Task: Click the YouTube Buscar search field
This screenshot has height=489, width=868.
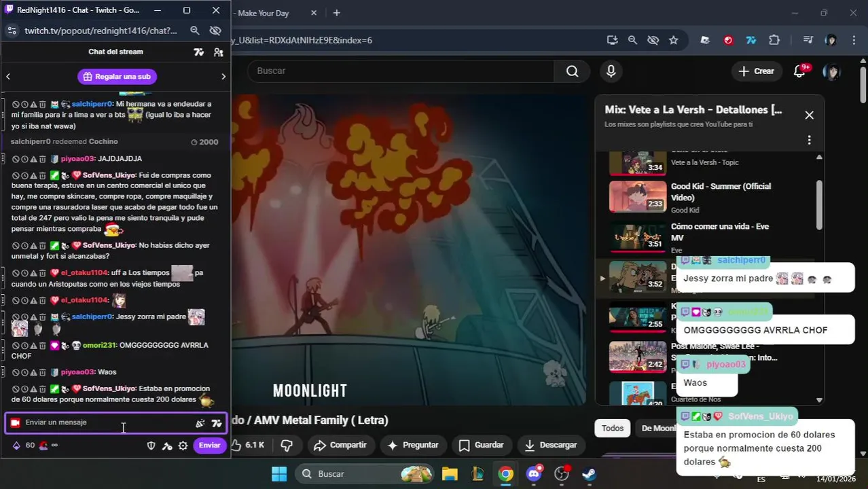Action: [401, 71]
